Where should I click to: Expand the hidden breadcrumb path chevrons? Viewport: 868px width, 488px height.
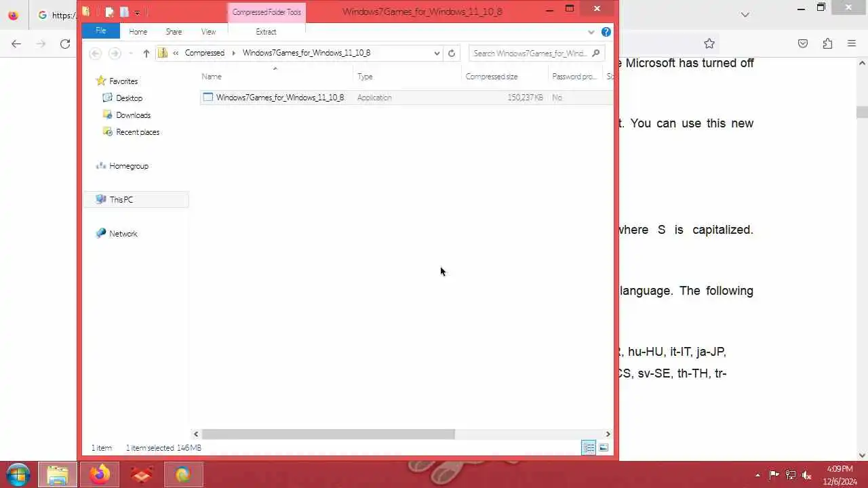176,53
